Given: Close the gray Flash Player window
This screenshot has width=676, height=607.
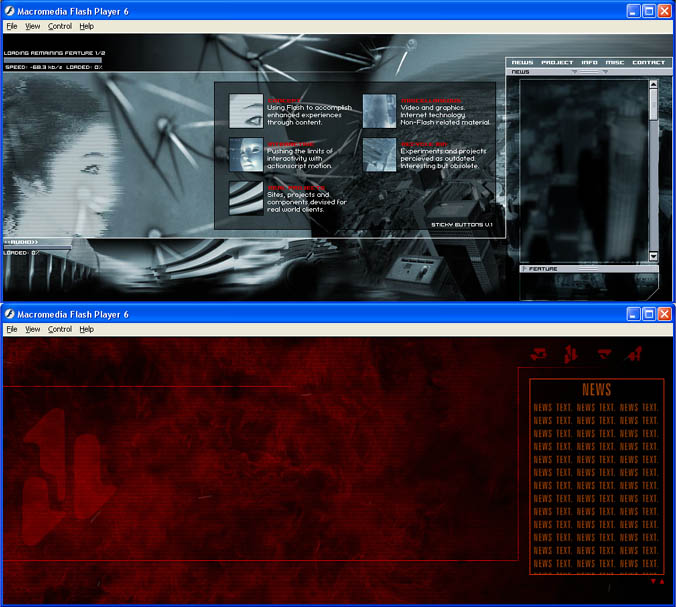Looking at the screenshot, I should 664,11.
